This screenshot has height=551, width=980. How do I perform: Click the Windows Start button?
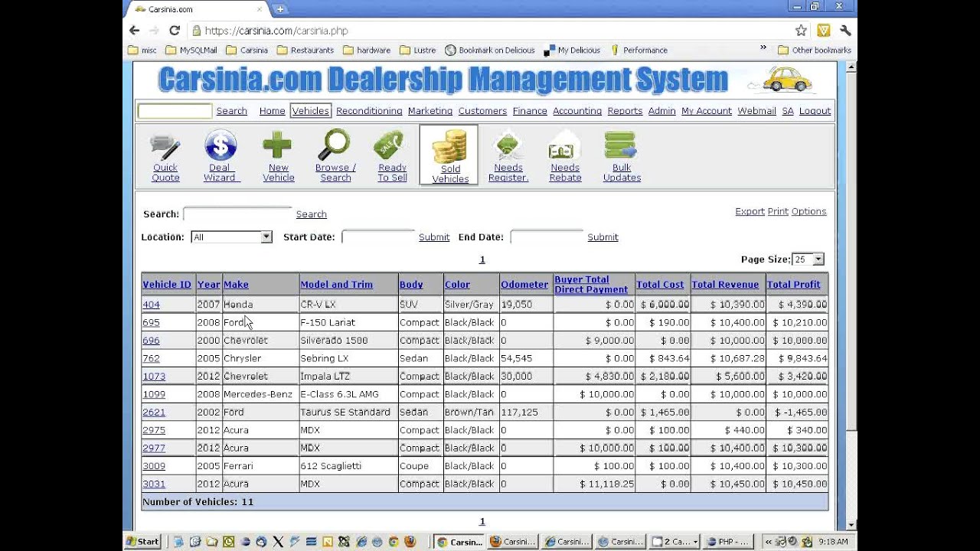142,542
